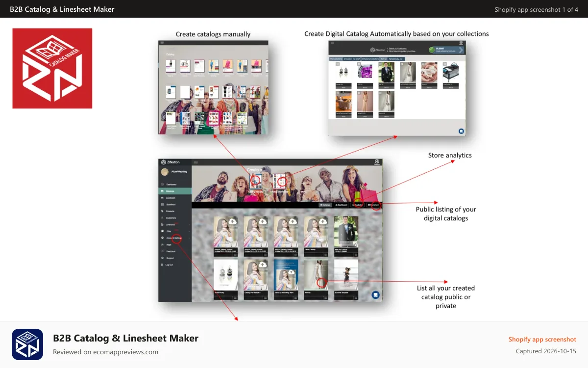Image resolution: width=588 pixels, height=368 pixels.
Task: Open options icon under the Men tuxedo catalog
Action: (356, 255)
